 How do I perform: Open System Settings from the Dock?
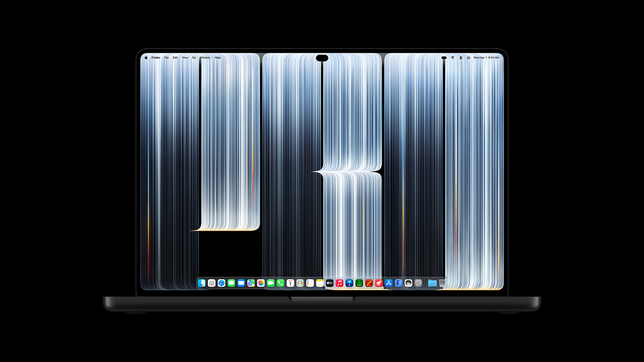tap(418, 283)
